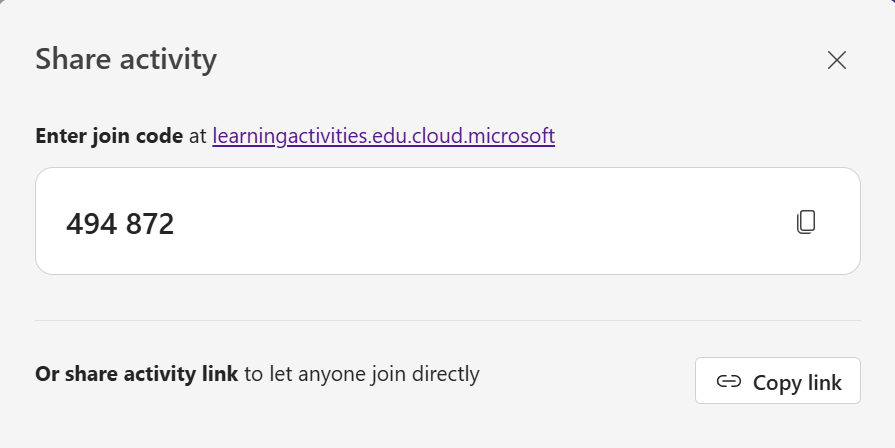Click the "Copy link" text label
Viewport: 895px width, 448px height.
(x=797, y=382)
